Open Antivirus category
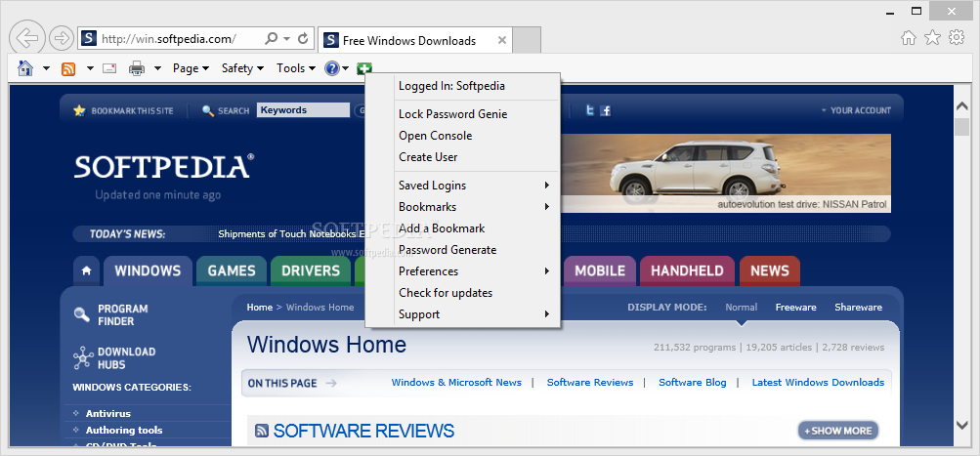This screenshot has width=980, height=456. [108, 413]
